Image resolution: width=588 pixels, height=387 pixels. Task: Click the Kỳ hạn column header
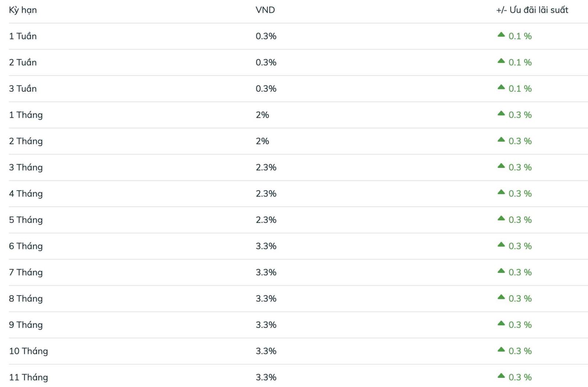(x=23, y=10)
